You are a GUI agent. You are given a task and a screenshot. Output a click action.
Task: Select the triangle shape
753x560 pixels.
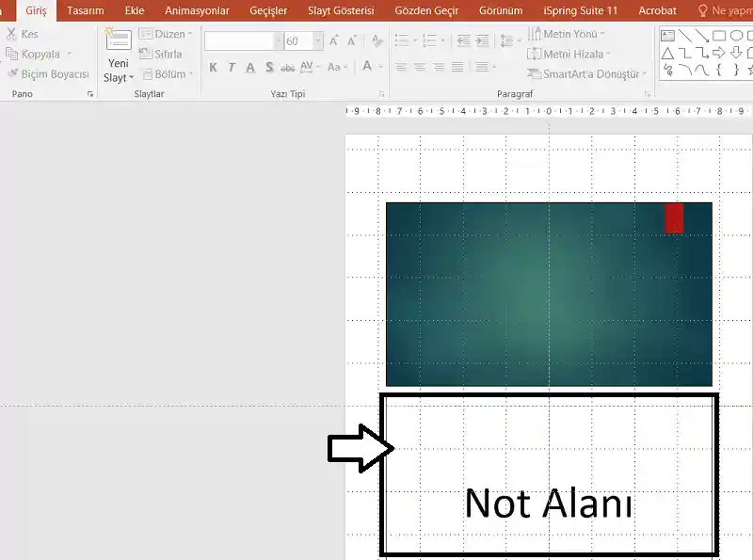tap(667, 53)
